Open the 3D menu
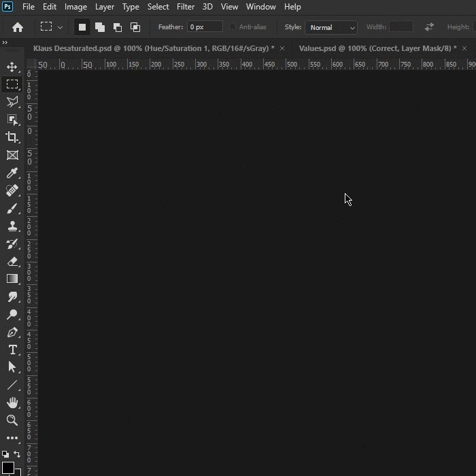 click(x=207, y=7)
